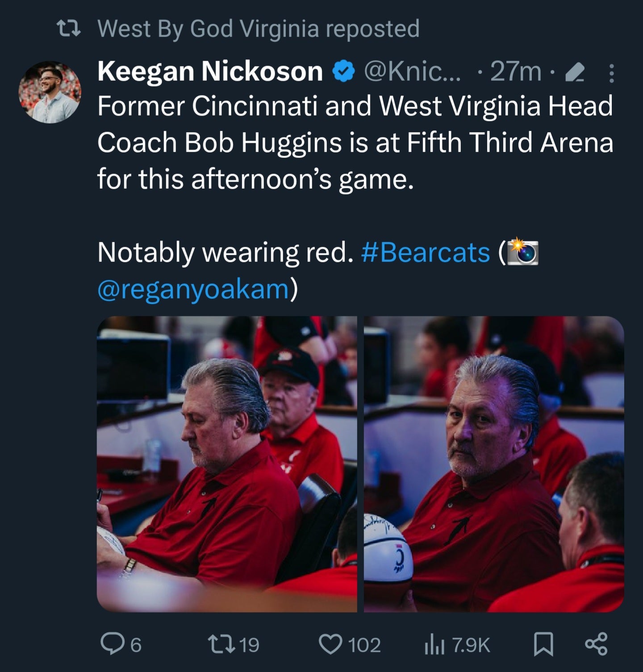The height and width of the screenshot is (672, 643).
Task: Open left photo of man signing
Action: tap(227, 464)
